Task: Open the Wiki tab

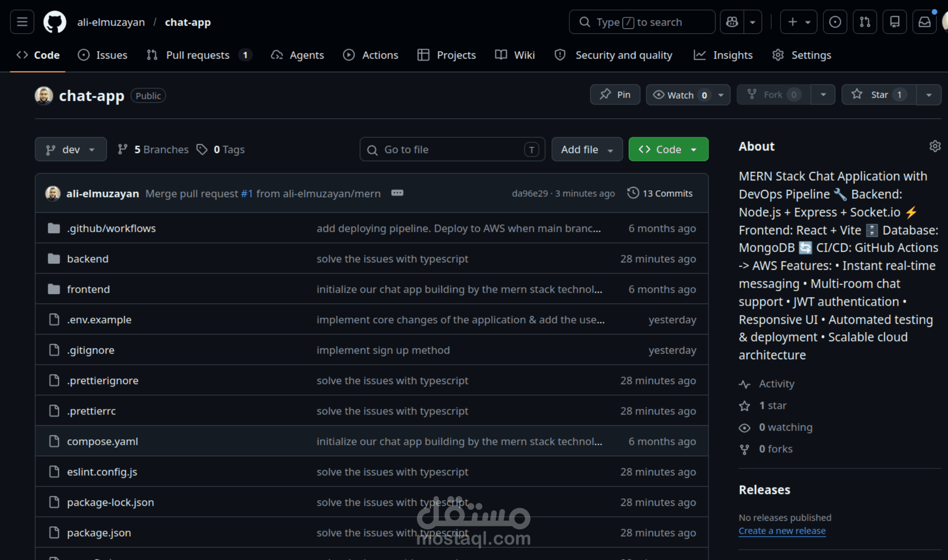Action: pos(515,55)
